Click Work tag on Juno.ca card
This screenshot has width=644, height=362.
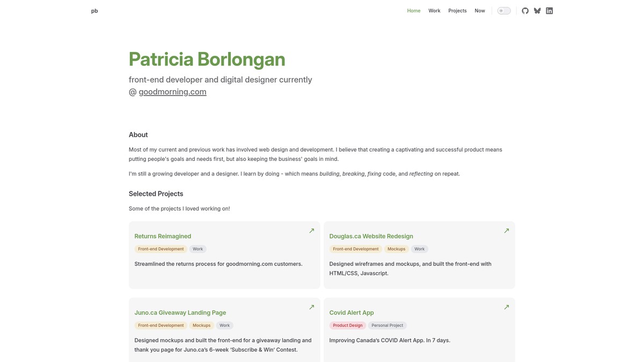point(224,326)
